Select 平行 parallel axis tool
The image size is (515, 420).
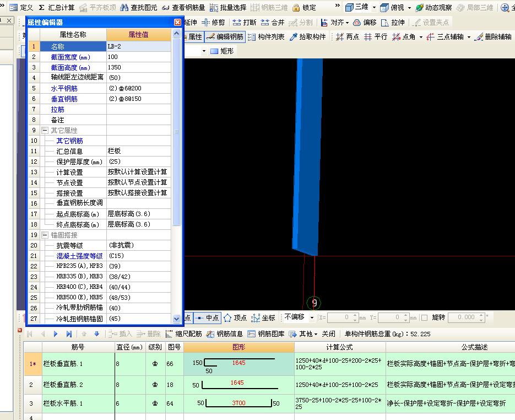(376, 37)
